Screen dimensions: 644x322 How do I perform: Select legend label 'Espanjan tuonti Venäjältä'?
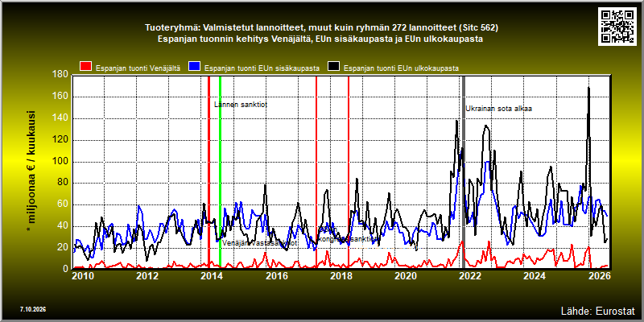pos(138,68)
